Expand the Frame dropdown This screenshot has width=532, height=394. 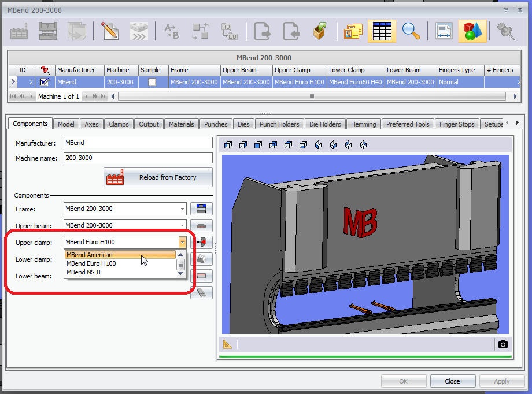[x=182, y=209]
